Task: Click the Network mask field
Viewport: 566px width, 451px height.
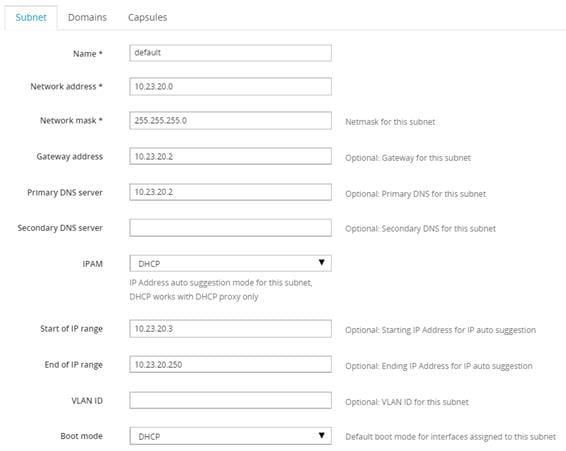Action: point(230,121)
